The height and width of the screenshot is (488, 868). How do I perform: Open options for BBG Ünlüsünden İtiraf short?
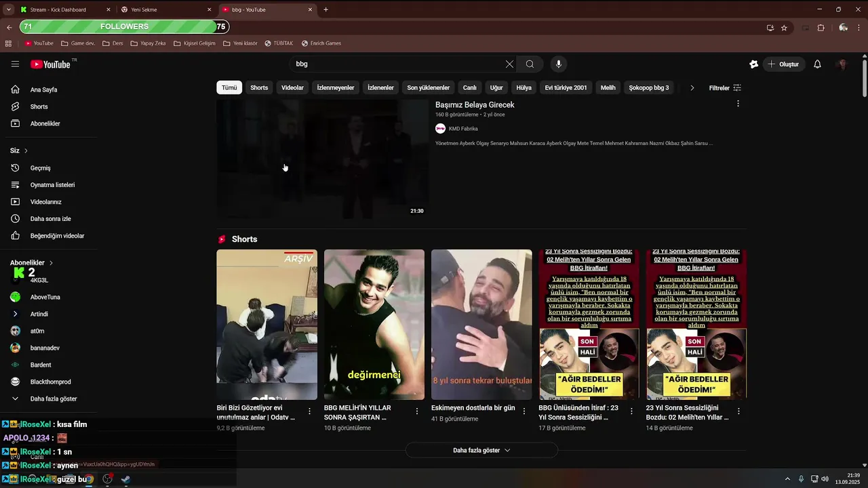pos(631,411)
